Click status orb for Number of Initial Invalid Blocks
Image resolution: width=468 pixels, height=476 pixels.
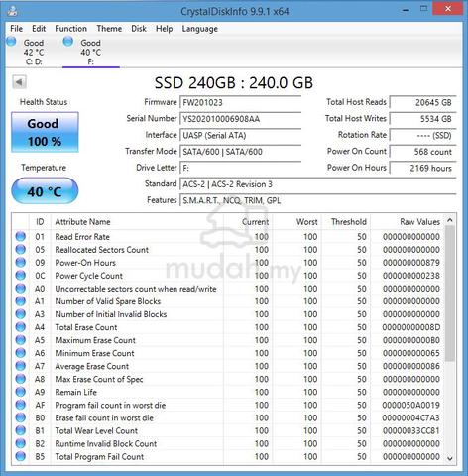[21, 314]
